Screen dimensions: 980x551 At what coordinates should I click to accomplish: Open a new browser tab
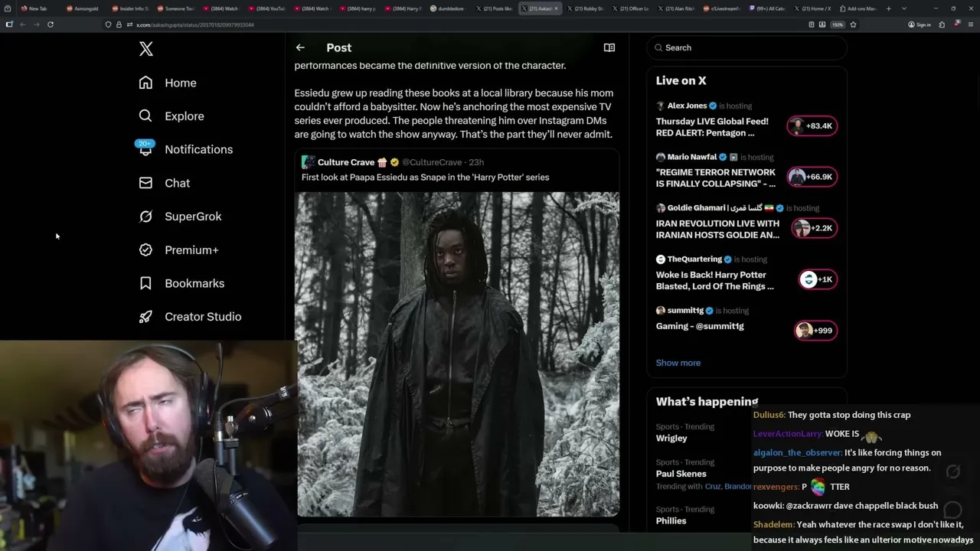point(889,8)
